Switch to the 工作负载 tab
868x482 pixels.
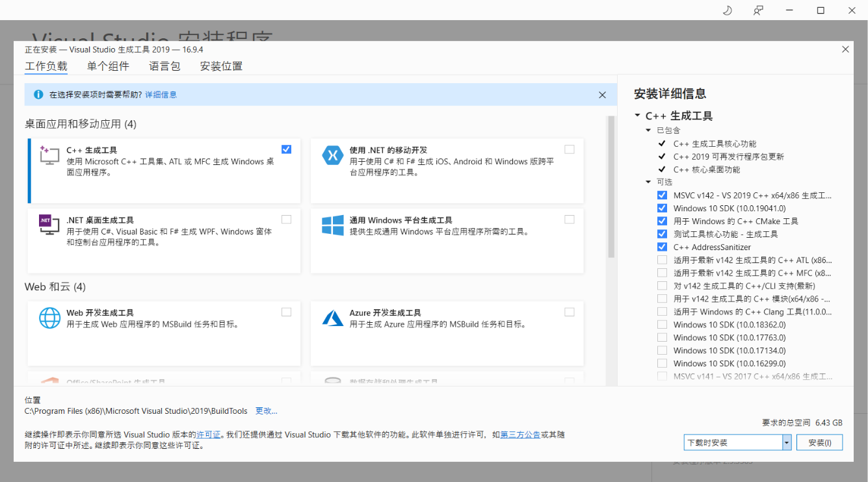pyautogui.click(x=46, y=66)
